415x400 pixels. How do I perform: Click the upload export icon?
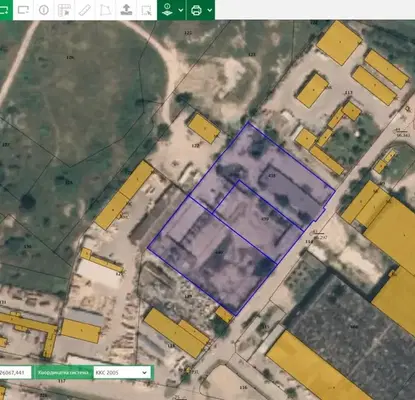pyautogui.click(x=126, y=10)
